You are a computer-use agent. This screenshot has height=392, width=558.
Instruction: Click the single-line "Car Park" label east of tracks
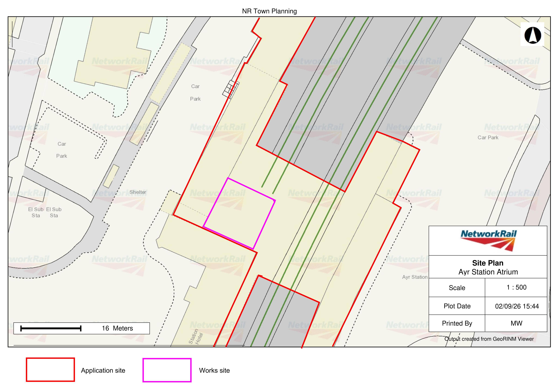[x=488, y=138]
